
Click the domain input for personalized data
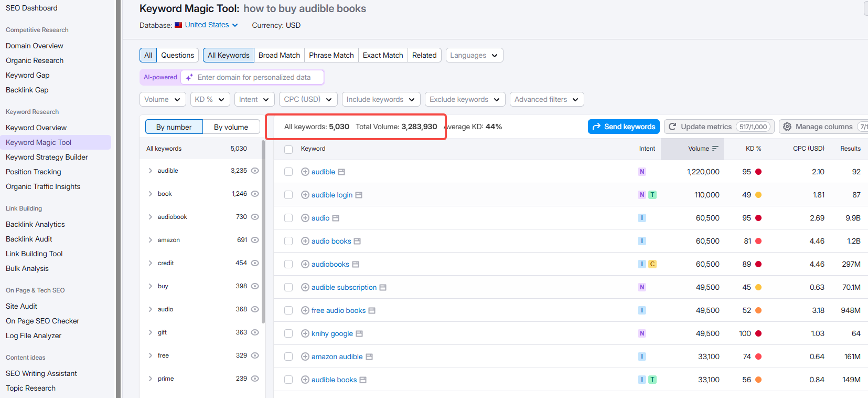pyautogui.click(x=254, y=77)
